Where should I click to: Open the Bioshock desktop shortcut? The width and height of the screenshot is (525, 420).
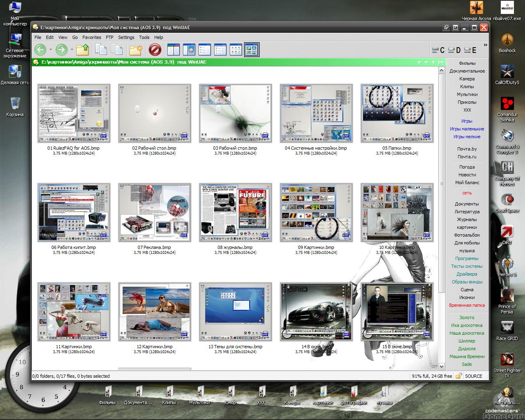click(x=507, y=43)
